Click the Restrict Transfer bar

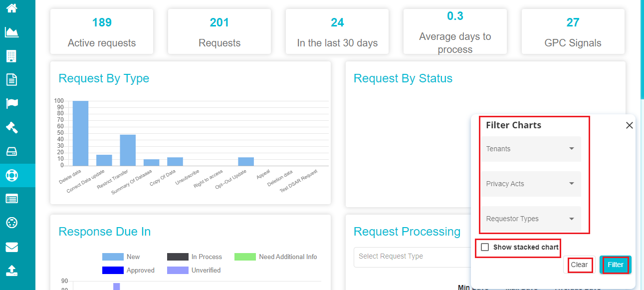tap(128, 150)
